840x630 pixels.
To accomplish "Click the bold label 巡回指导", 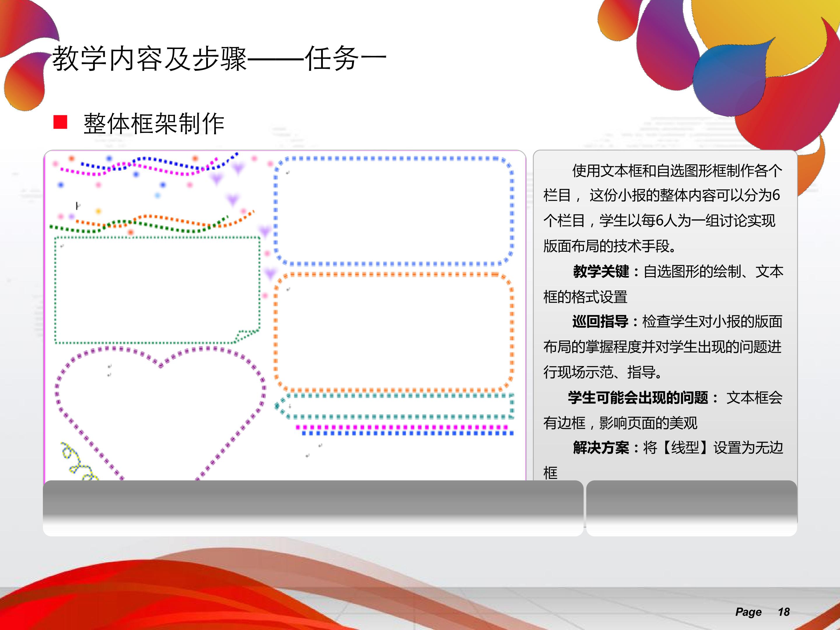I will [600, 322].
